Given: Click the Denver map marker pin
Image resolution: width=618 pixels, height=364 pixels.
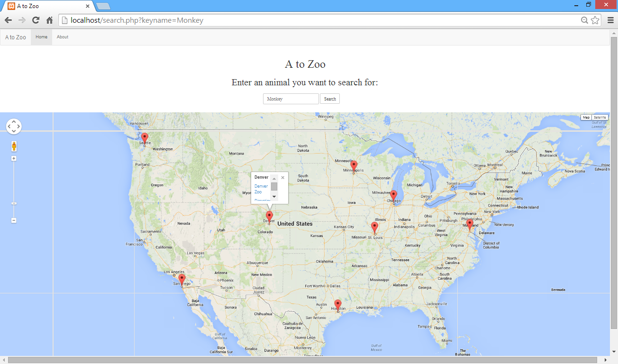Looking at the screenshot, I should [269, 217].
